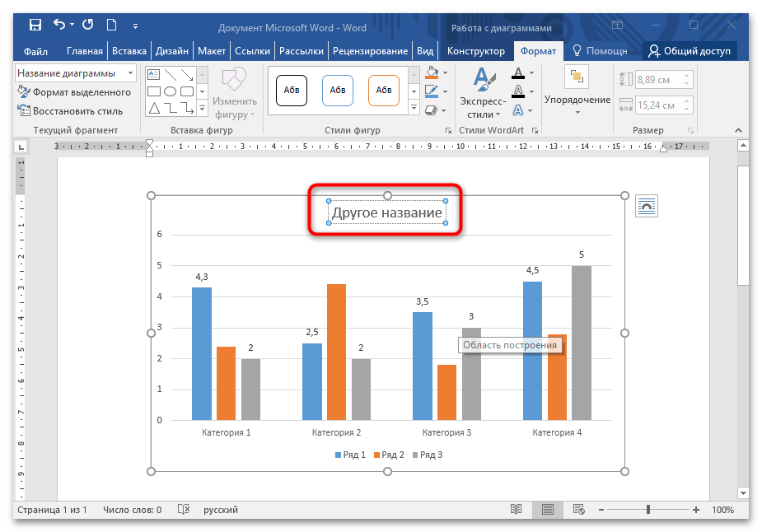This screenshot has width=762, height=532.
Task: Switch to the Главная tab
Action: pyautogui.click(x=85, y=51)
